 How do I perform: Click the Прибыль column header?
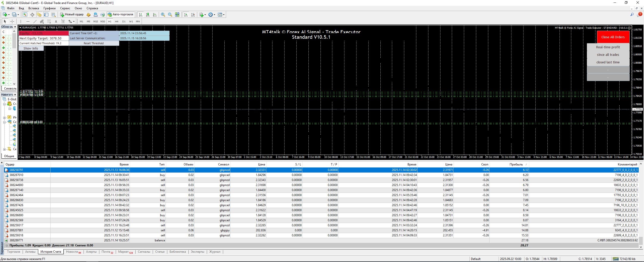tap(516, 164)
